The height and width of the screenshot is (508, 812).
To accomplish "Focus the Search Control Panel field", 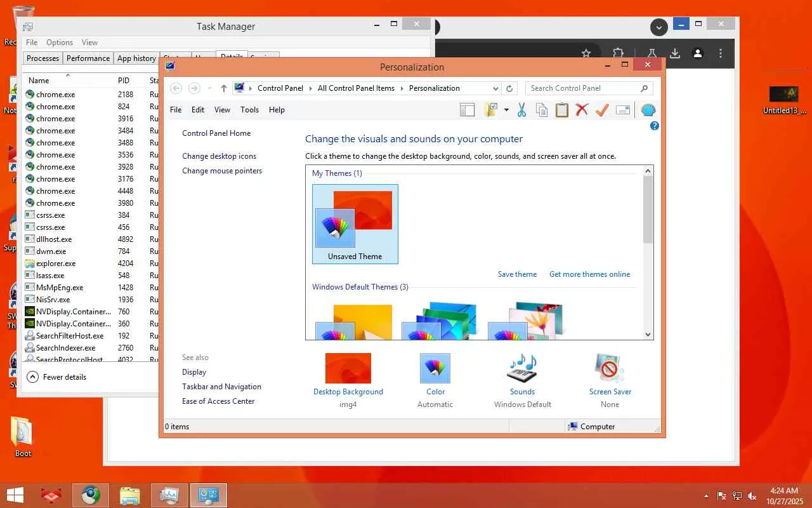I will point(589,88).
